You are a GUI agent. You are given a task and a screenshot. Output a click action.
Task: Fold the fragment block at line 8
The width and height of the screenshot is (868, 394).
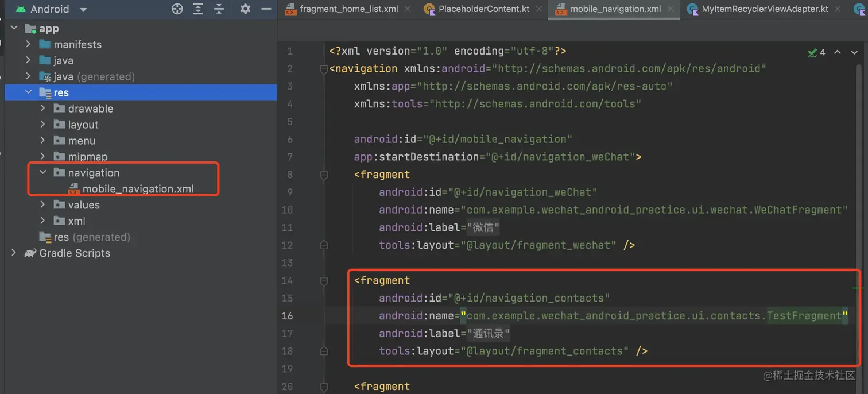click(324, 175)
